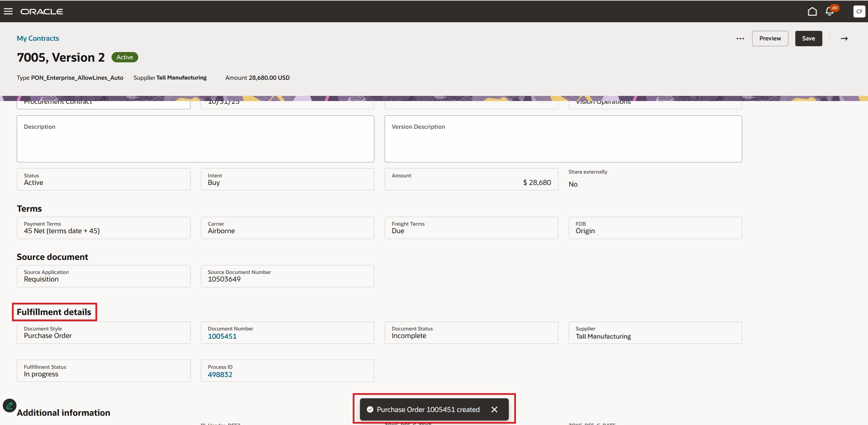Screen dimensions: 868x425
Task: Open the navigation hamburger menu
Action: point(8,11)
